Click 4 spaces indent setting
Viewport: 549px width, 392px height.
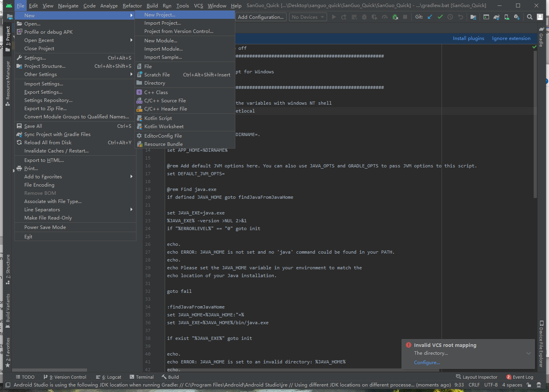(x=512, y=385)
